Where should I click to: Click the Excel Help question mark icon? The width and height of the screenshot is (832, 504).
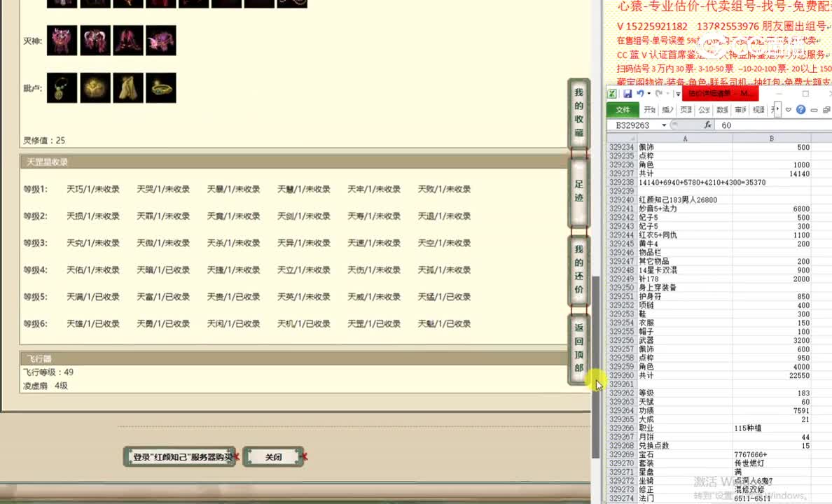coord(800,109)
